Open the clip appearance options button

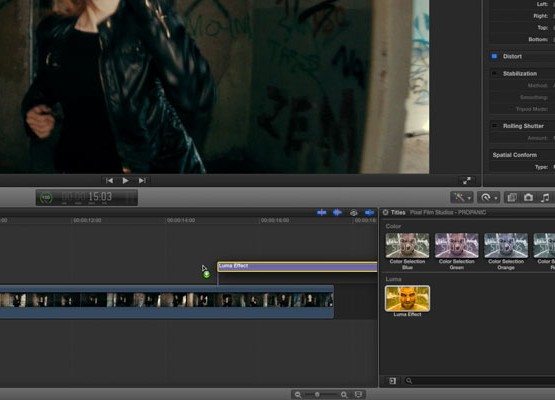pyautogui.click(x=358, y=394)
